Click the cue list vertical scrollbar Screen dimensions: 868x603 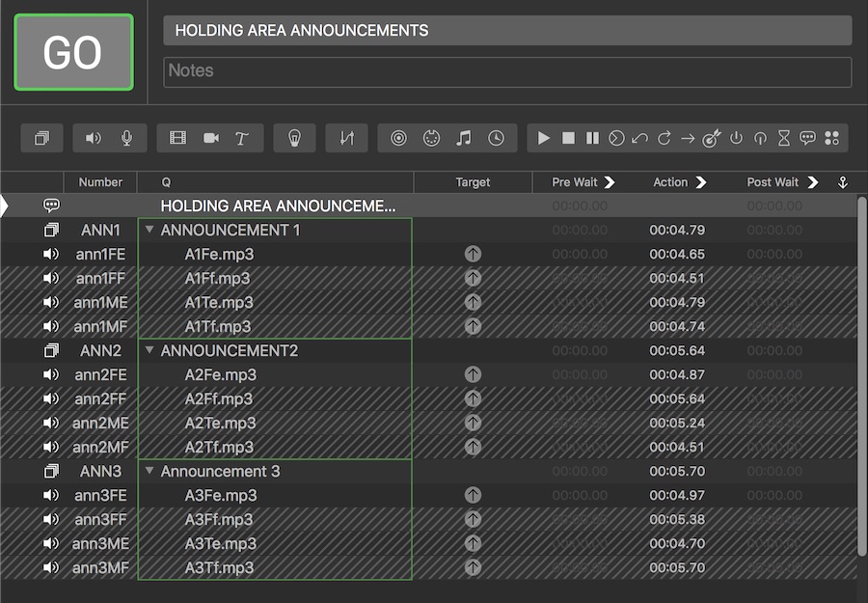pos(861,376)
